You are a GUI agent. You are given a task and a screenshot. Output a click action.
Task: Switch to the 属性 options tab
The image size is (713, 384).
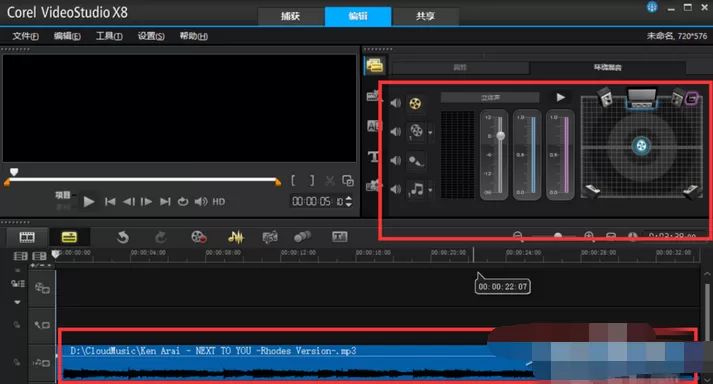pos(460,67)
